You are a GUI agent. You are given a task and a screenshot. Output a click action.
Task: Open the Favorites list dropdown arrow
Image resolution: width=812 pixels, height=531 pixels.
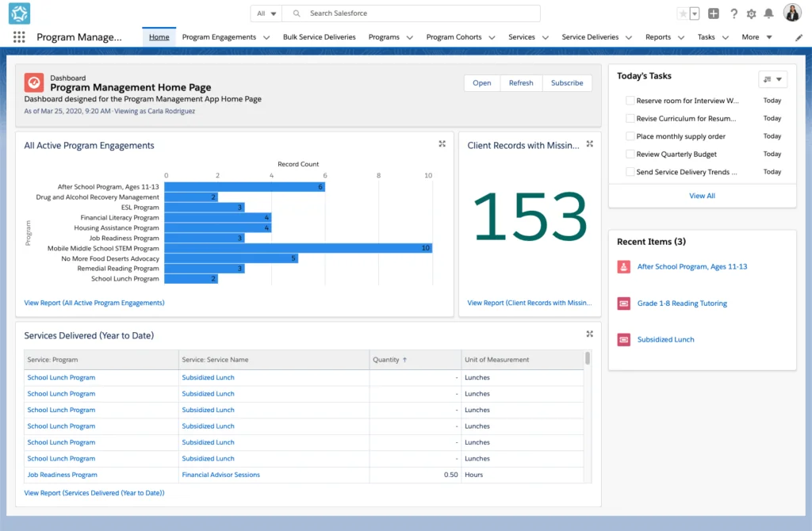click(x=695, y=14)
